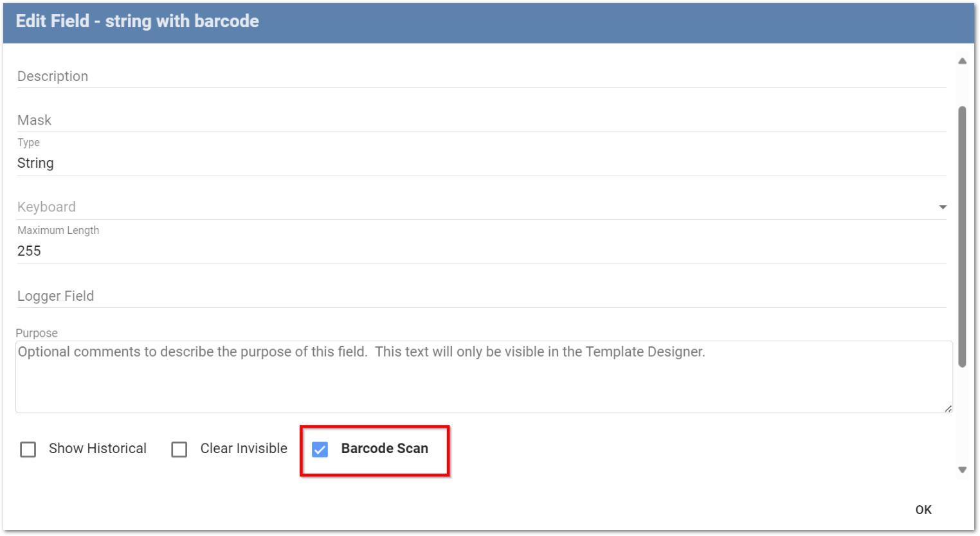Click the scroll up arrow icon
The image size is (980, 536).
pyautogui.click(x=962, y=61)
